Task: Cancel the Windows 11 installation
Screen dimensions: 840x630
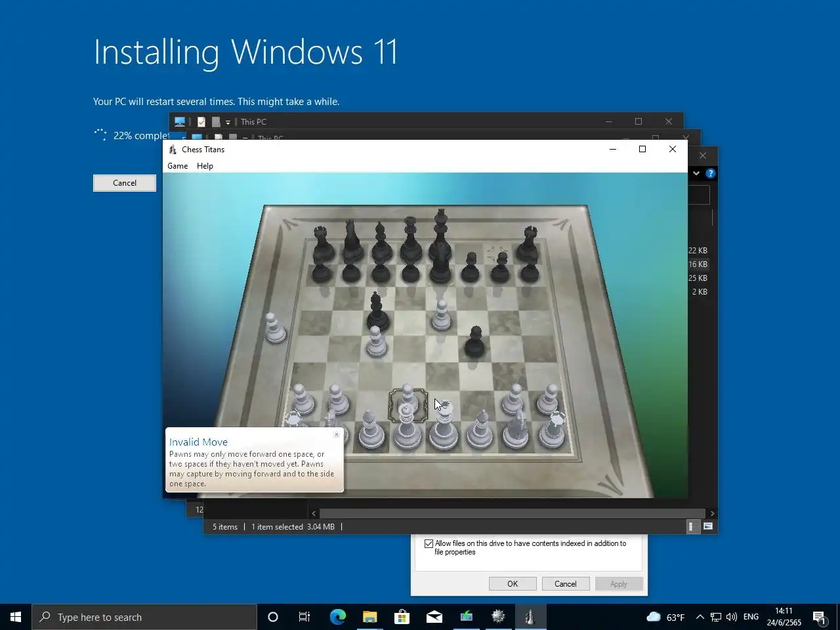Action: coord(125,183)
